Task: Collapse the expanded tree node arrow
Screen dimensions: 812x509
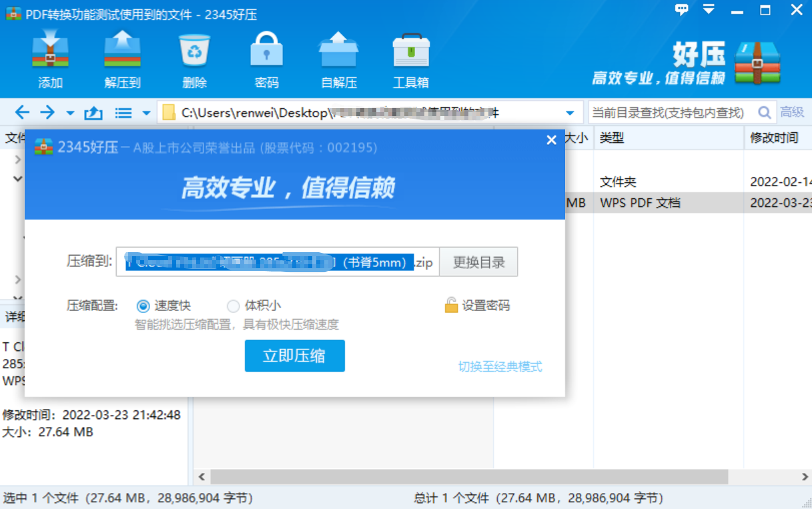Action: tap(18, 179)
